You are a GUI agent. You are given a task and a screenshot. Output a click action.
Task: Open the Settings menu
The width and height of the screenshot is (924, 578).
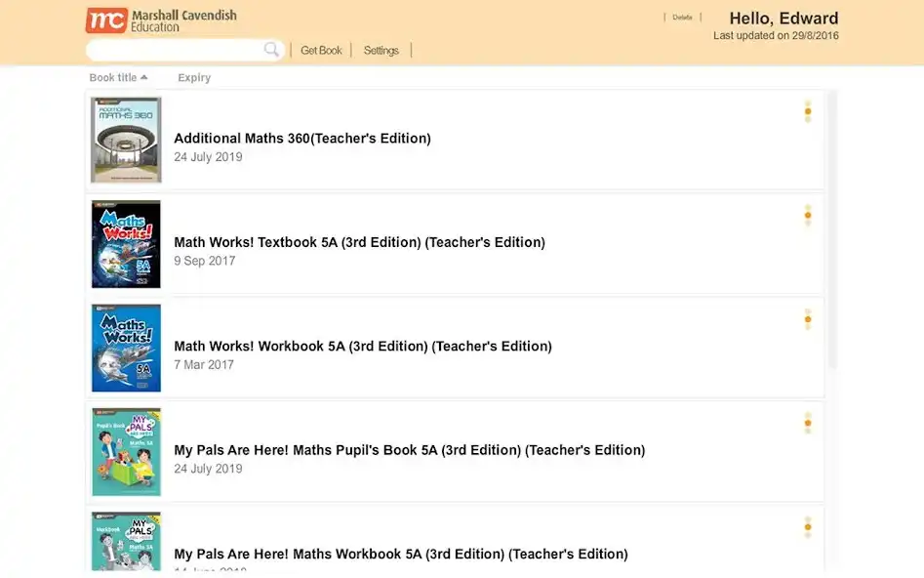click(382, 50)
